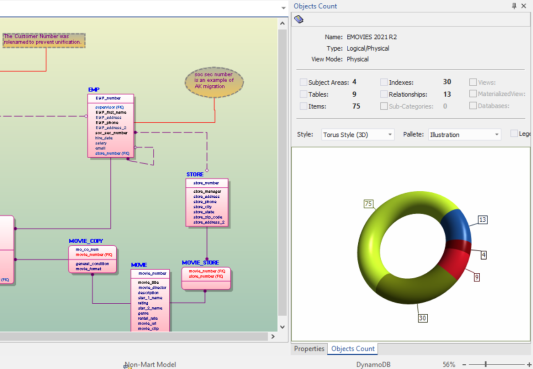The width and height of the screenshot is (533, 369).
Task: Click the zoom in plus icon
Action: click(529, 364)
